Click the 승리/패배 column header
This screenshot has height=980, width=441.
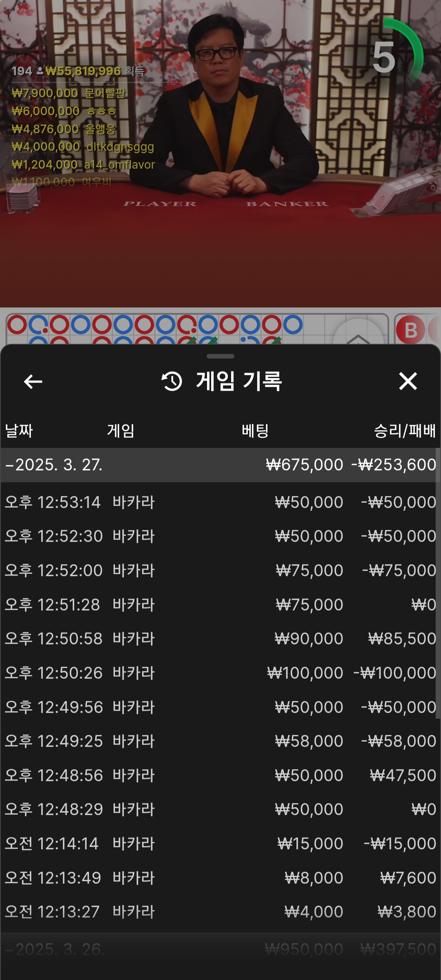pos(404,431)
